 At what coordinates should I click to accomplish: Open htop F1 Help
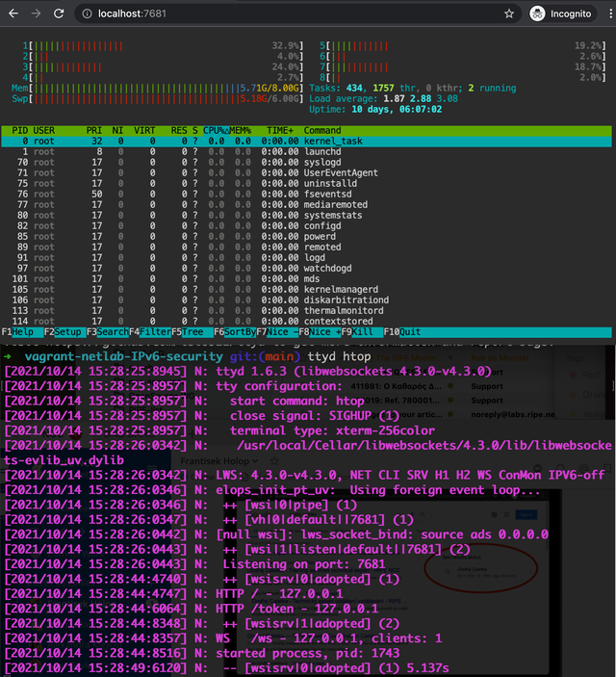[x=22, y=332]
